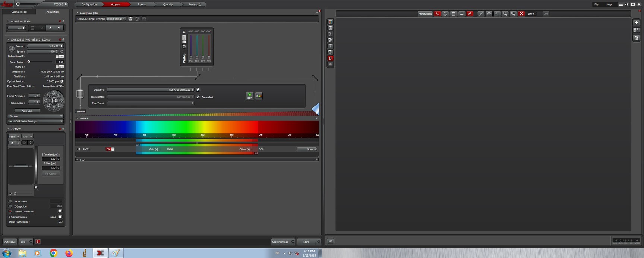Click the histogram icon in viewer sidebar
The height and width of the screenshot is (258, 644).
click(331, 64)
